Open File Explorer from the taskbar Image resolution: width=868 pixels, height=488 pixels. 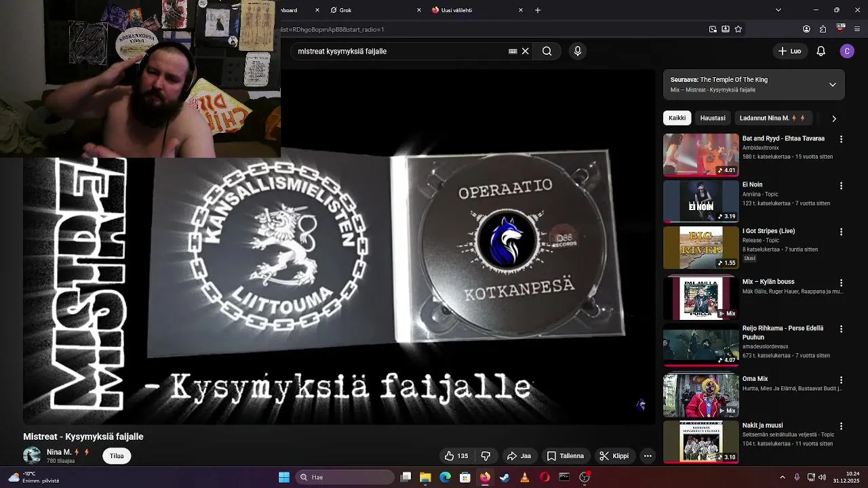425,477
